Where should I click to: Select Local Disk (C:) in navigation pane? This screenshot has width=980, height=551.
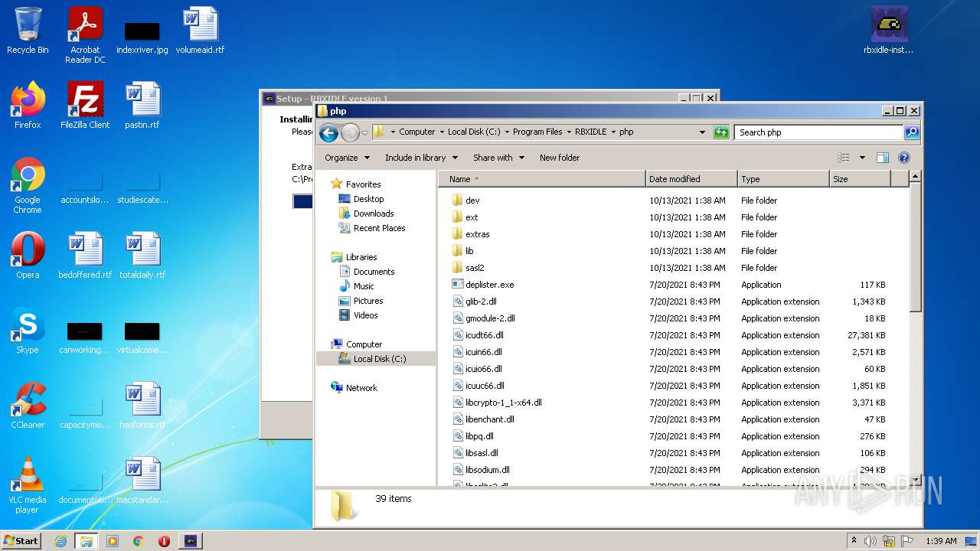tap(372, 359)
